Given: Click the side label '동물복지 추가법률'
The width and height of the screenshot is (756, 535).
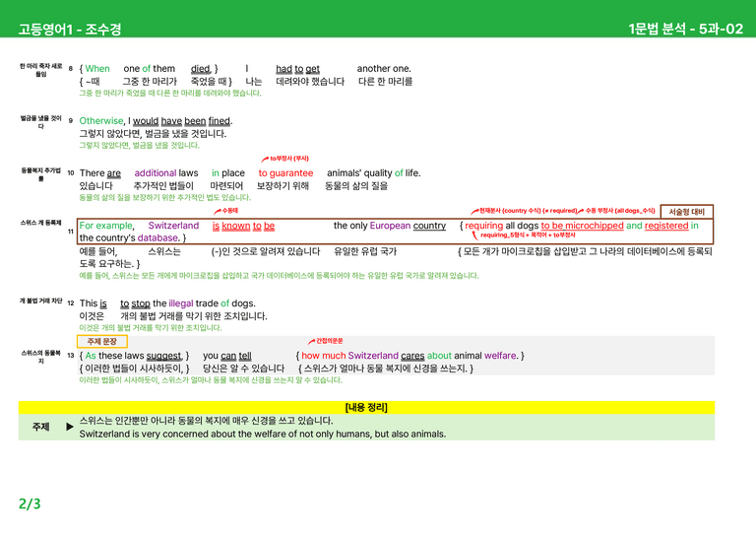Looking at the screenshot, I should (41, 174).
